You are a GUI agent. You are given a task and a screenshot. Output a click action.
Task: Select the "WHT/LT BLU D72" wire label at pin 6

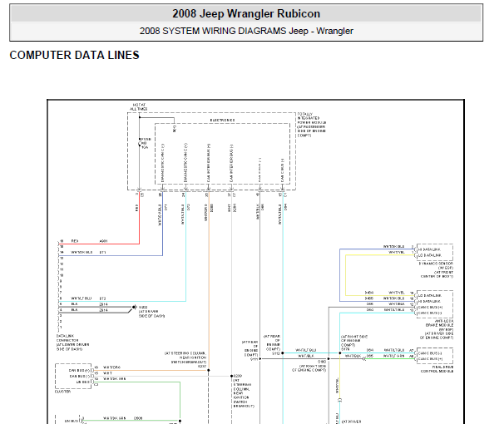(88, 298)
